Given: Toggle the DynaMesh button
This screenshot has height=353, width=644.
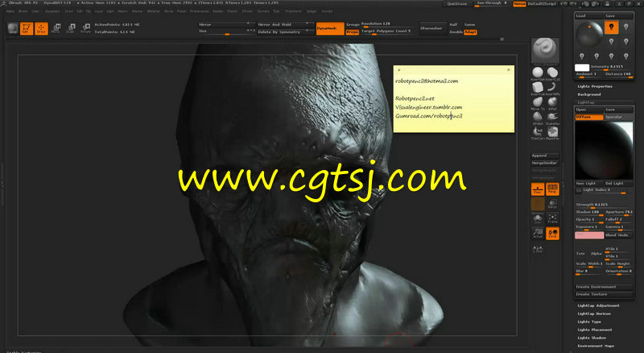Looking at the screenshot, I should [x=330, y=28].
